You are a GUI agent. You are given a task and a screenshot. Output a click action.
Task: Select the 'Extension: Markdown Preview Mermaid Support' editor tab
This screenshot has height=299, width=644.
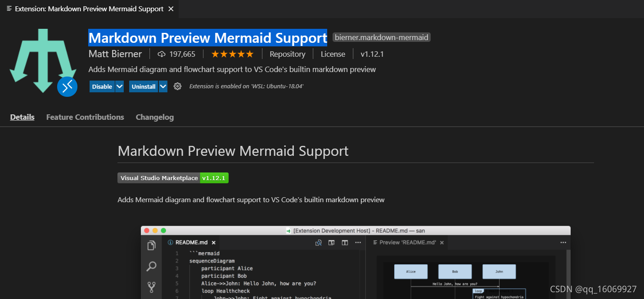click(90, 9)
